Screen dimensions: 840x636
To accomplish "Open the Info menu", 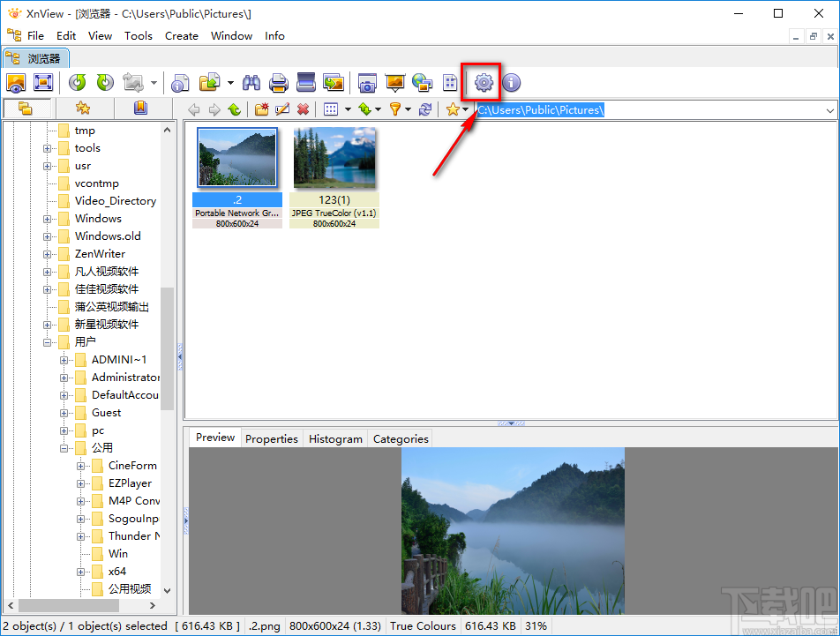I will [274, 36].
